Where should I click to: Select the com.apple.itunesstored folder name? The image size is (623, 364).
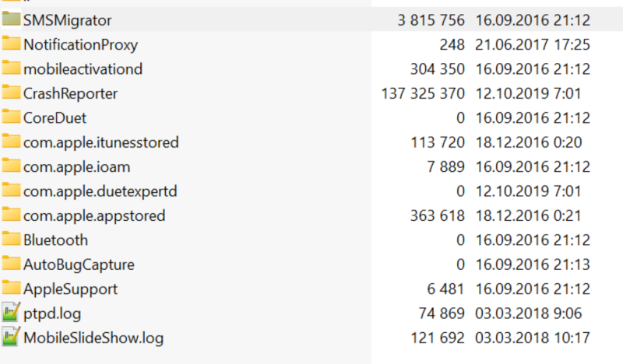pyautogui.click(x=101, y=142)
